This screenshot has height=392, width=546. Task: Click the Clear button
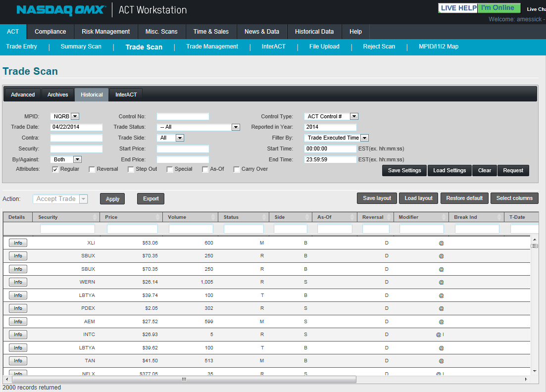tap(484, 171)
